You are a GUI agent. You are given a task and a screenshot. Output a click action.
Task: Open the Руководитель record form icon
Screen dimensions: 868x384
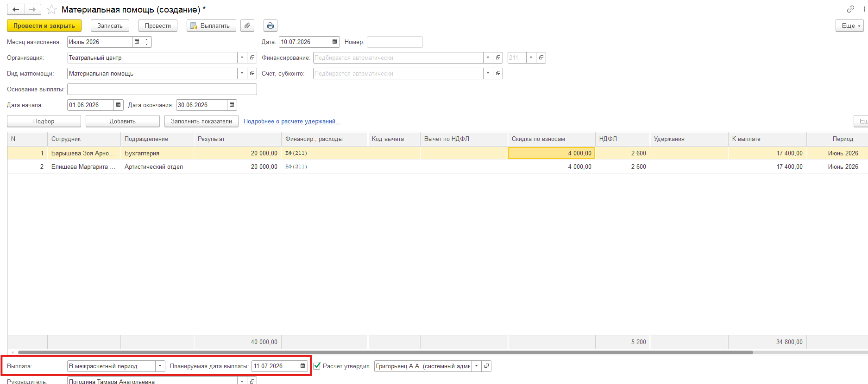pos(252,381)
